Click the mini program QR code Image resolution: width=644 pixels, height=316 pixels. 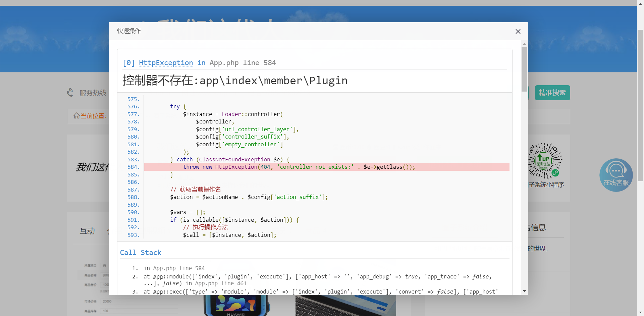(545, 161)
